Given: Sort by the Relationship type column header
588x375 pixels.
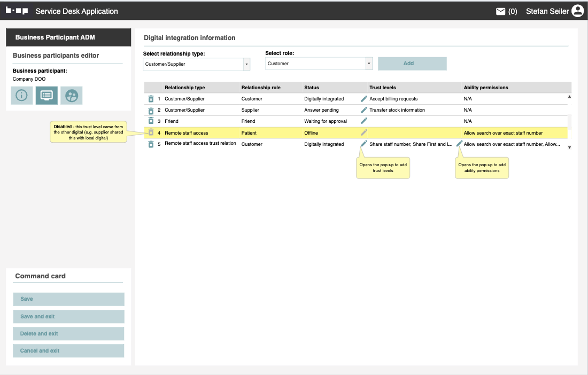Looking at the screenshot, I should pyautogui.click(x=184, y=88).
